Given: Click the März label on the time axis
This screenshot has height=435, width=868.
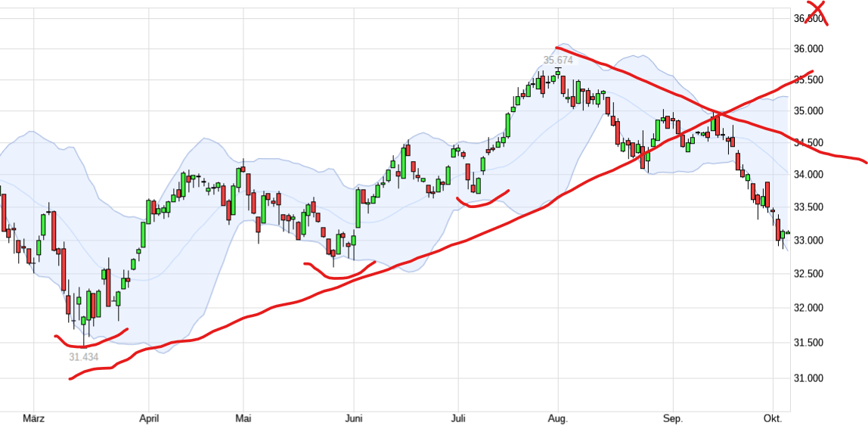Looking at the screenshot, I should [34, 419].
